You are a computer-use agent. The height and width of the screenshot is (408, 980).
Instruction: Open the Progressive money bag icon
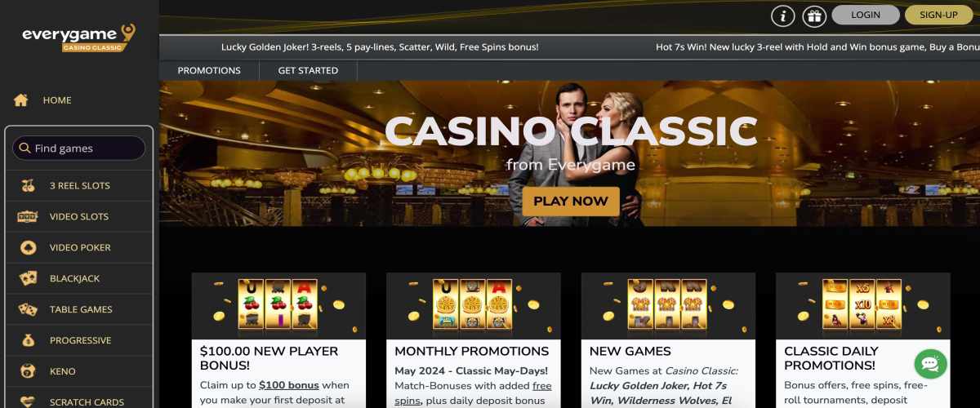[x=28, y=340]
